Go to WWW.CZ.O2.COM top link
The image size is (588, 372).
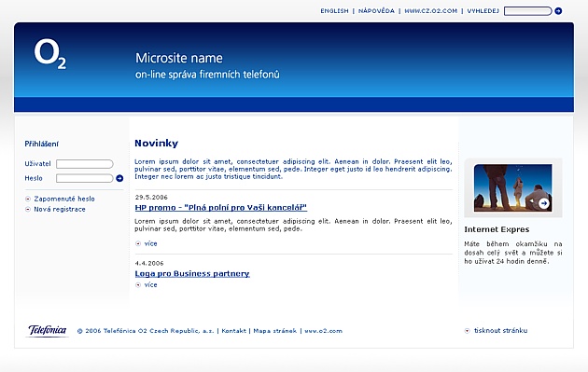431,11
